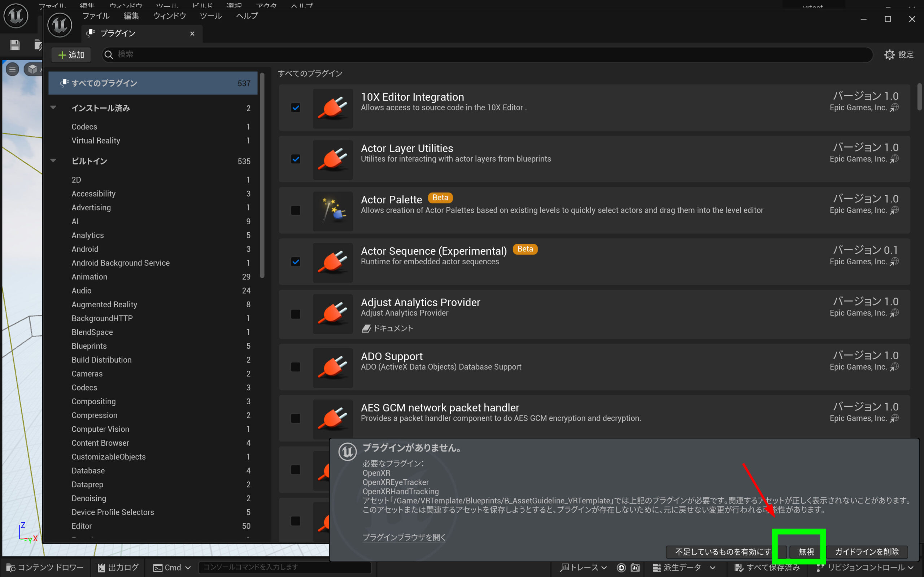Enable the ADO Support plugin checkbox
The height and width of the screenshot is (577, 924).
pyautogui.click(x=296, y=367)
